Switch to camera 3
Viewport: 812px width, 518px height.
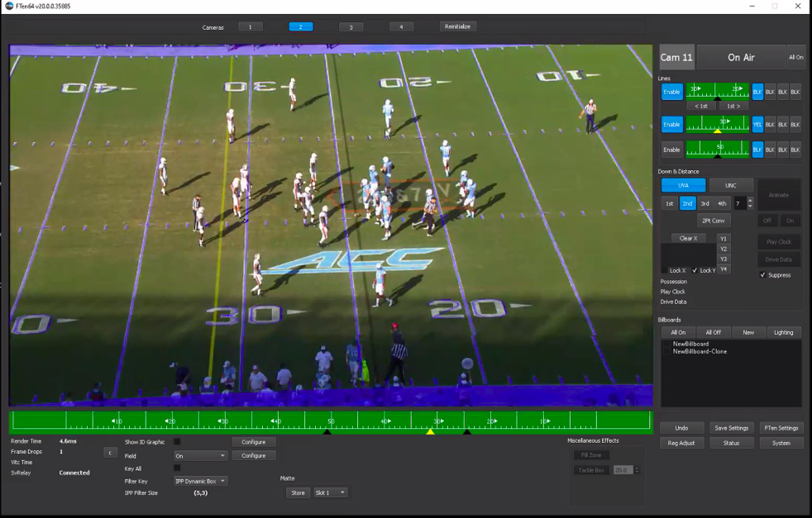pyautogui.click(x=351, y=27)
